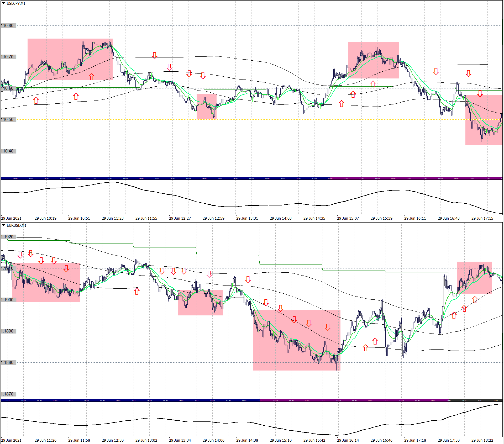
Task: Click up arrow inside first USDJPY pink box
Action: pyautogui.click(x=91, y=77)
